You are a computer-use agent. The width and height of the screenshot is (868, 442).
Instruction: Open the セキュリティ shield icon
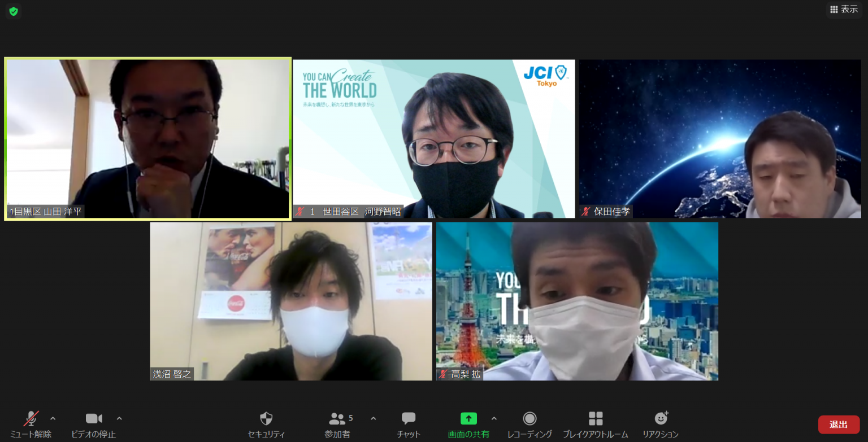tap(266, 419)
